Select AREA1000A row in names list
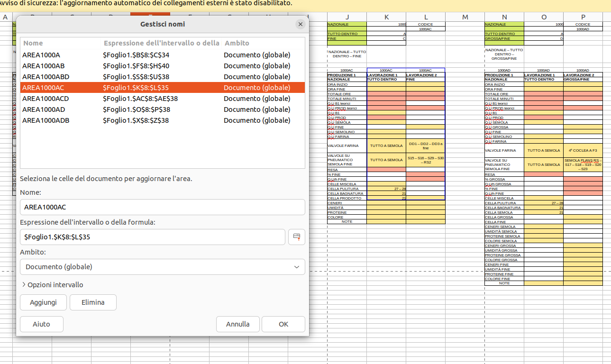 163,55
